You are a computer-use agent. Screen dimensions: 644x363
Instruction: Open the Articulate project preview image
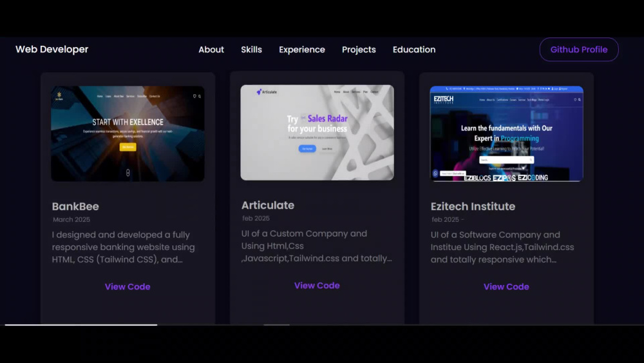[317, 132]
